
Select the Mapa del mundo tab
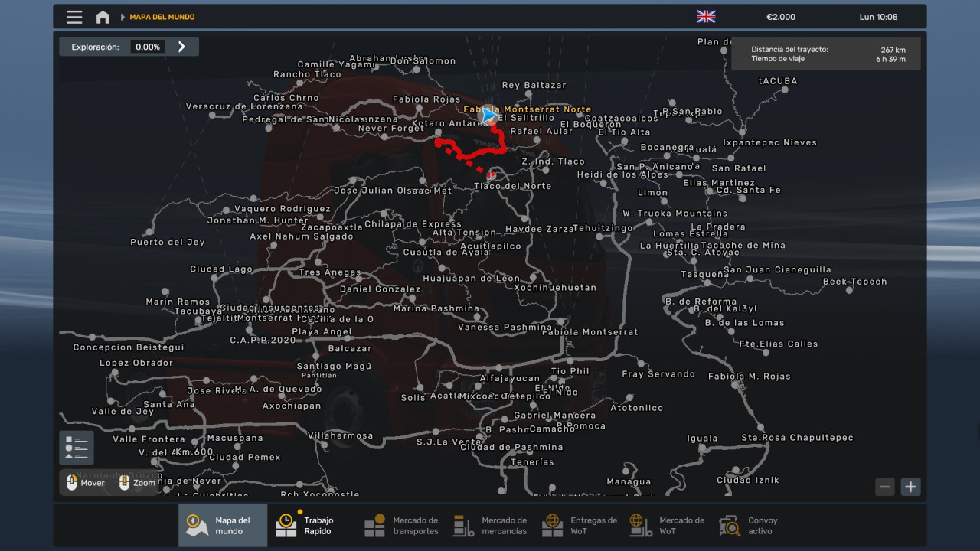pos(223,526)
